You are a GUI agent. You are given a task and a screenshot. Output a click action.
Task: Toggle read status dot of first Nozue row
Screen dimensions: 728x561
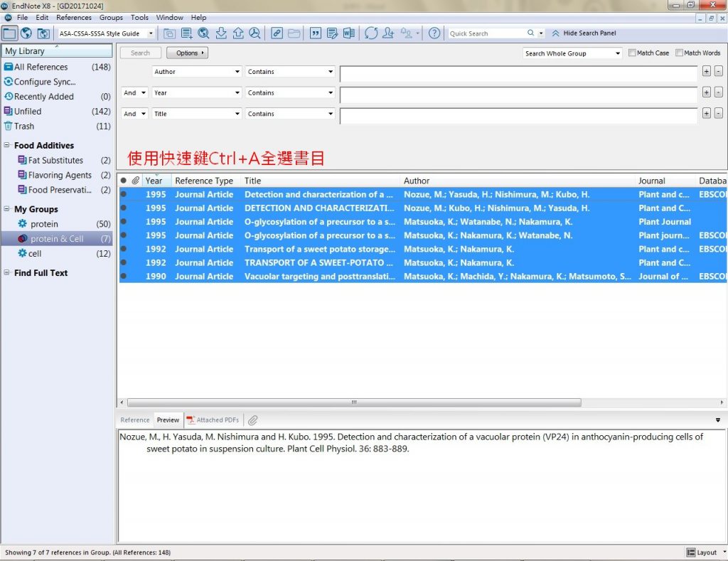coord(124,194)
